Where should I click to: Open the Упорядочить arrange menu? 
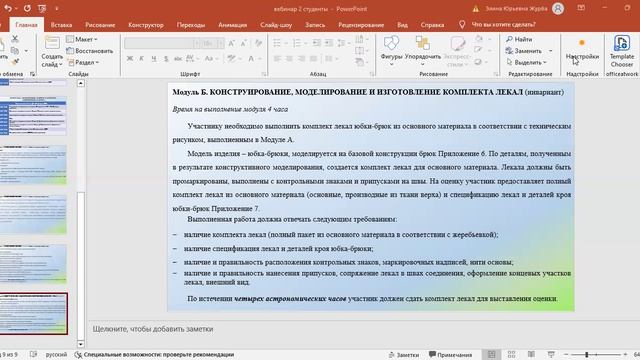[x=422, y=50]
